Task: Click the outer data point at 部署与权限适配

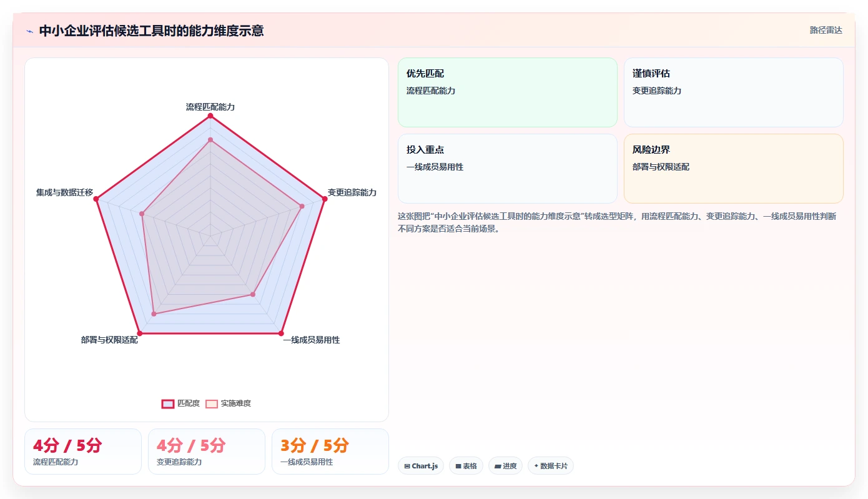Action: 140,333
